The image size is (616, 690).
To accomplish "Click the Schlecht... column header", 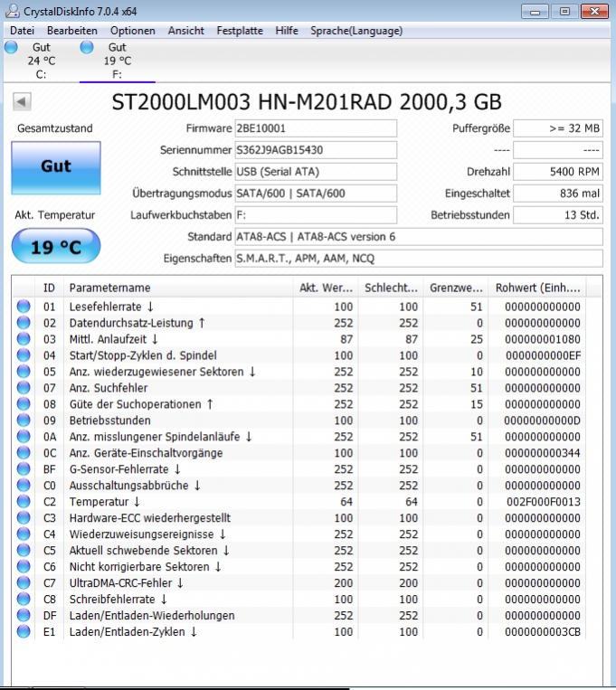I will point(391,288).
